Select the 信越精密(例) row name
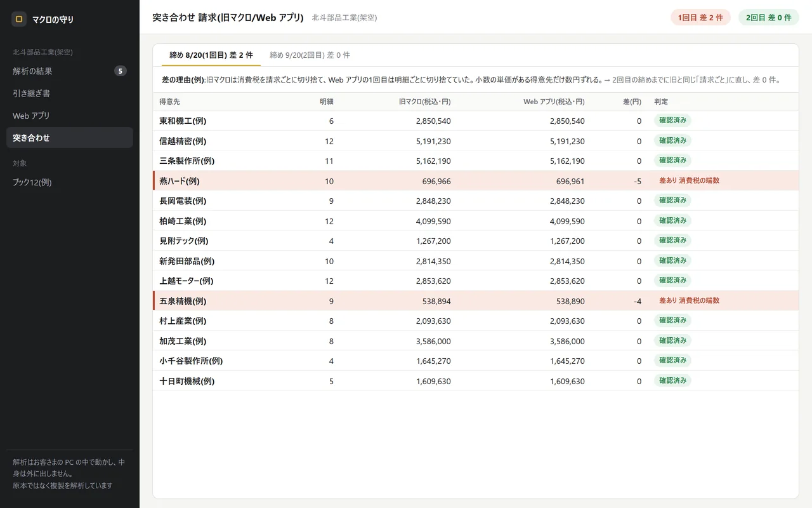Screen dimensions: 812x508 [x=183, y=141]
